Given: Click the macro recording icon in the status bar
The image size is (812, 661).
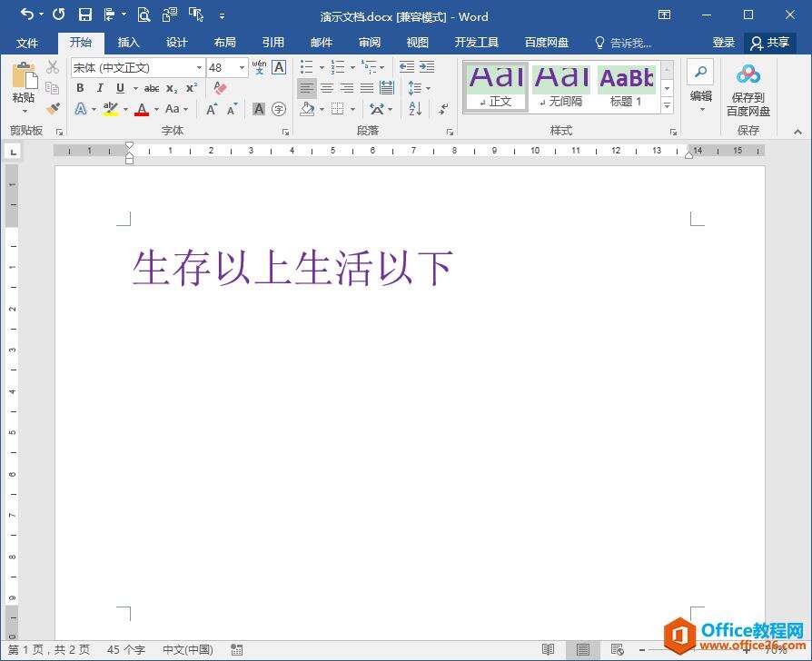Looking at the screenshot, I should [237, 649].
